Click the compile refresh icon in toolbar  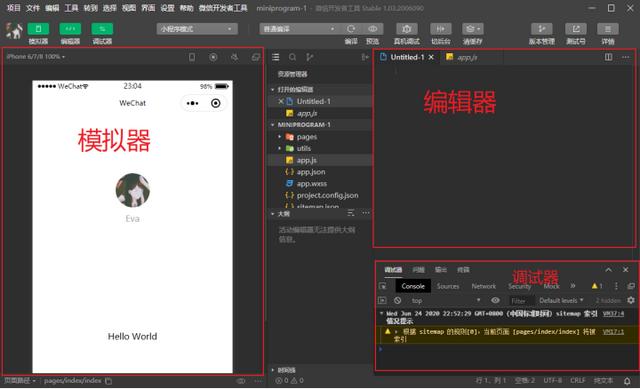(351, 29)
